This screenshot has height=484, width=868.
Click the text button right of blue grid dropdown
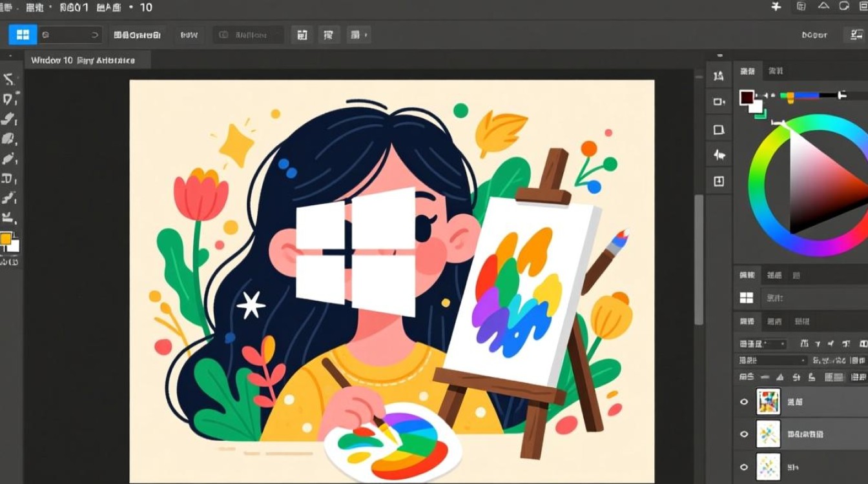click(137, 35)
